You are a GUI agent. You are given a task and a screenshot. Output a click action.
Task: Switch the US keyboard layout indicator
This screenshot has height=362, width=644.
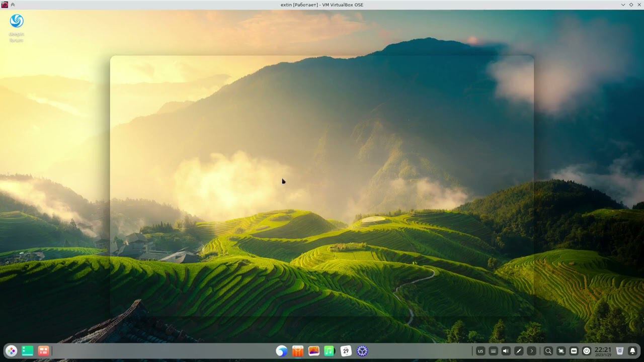tap(480, 351)
